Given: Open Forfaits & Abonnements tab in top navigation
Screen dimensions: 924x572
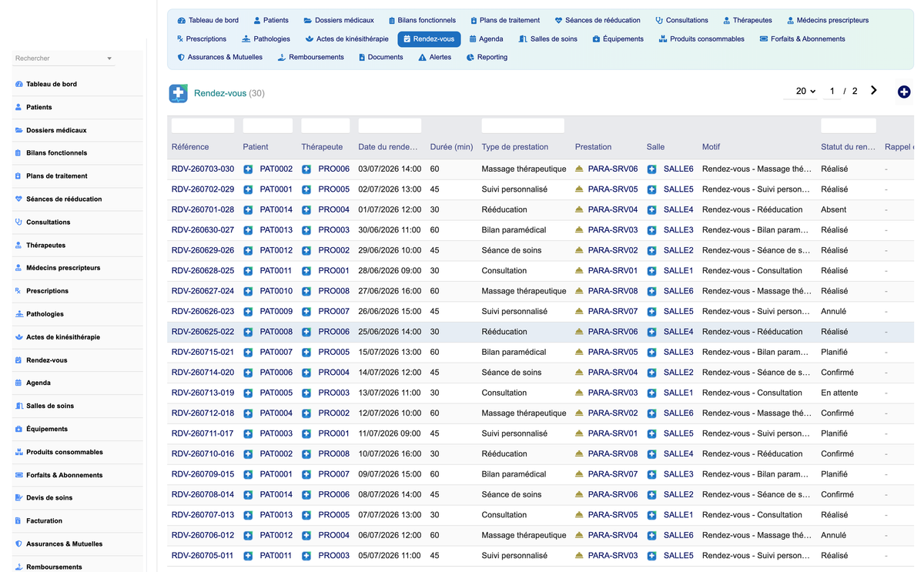Looking at the screenshot, I should 802,38.
